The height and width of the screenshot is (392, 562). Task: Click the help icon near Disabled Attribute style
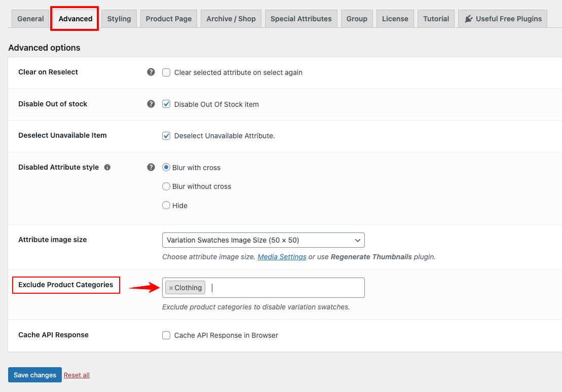point(151,167)
